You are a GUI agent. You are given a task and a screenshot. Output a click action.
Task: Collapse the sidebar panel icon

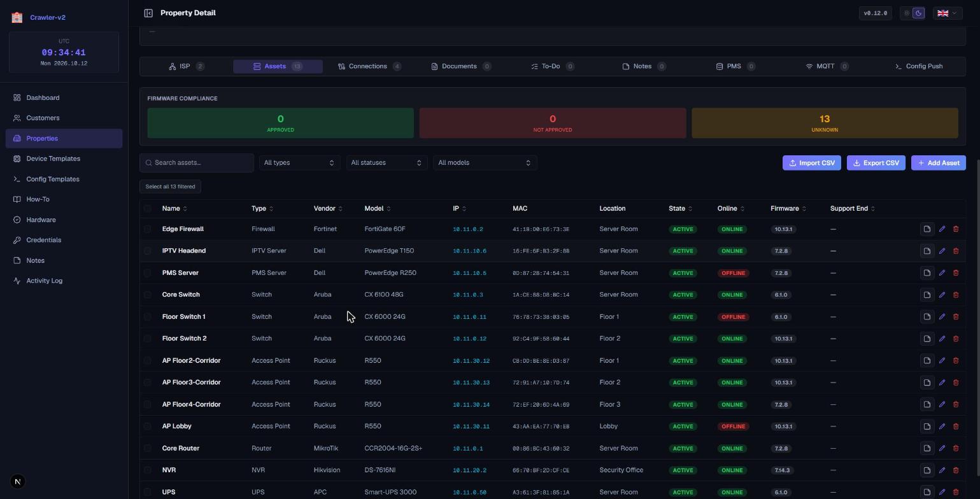[148, 13]
